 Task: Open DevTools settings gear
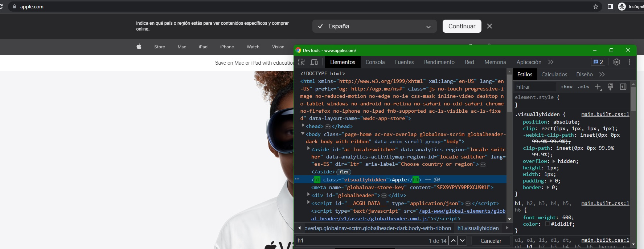point(616,62)
